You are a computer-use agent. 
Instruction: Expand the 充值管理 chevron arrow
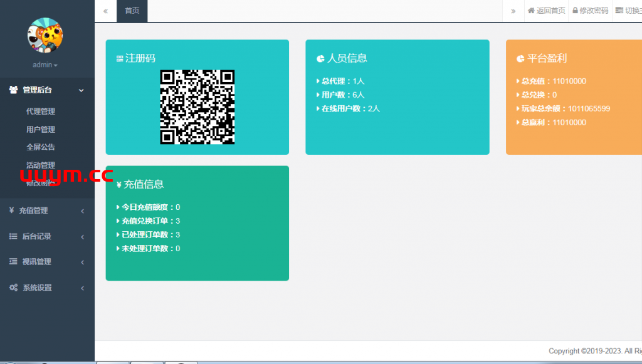82,211
